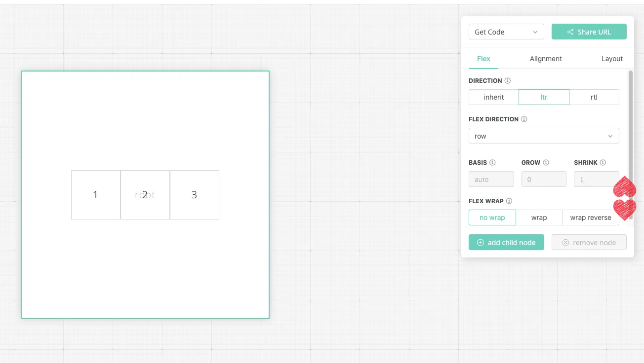Click the info icon next to GROW
The width and height of the screenshot is (644, 363).
click(546, 163)
